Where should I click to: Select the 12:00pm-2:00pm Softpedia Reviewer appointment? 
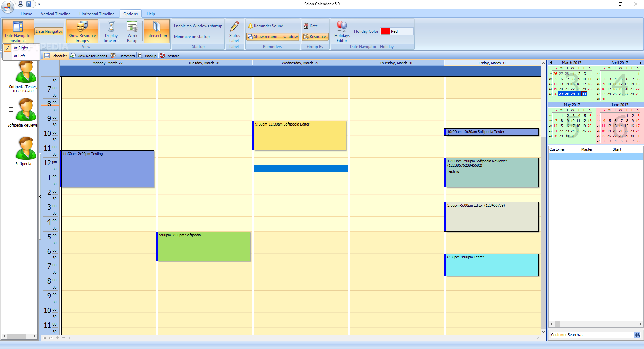492,172
